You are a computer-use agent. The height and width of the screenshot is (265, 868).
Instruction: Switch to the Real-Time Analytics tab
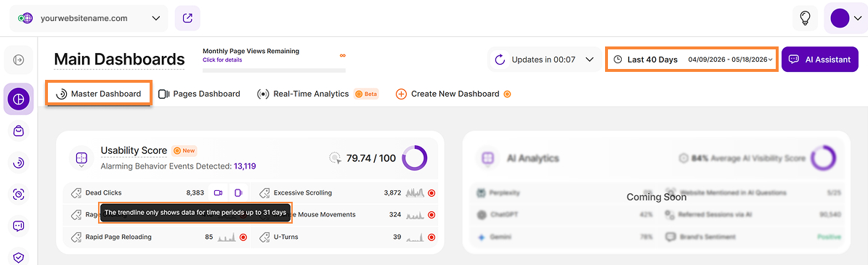[x=317, y=94]
